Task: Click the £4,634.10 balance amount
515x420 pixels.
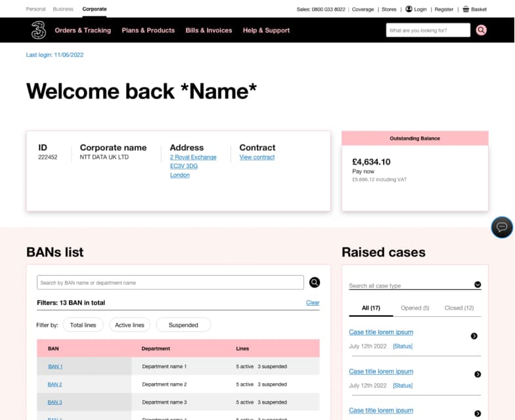Action: click(371, 161)
